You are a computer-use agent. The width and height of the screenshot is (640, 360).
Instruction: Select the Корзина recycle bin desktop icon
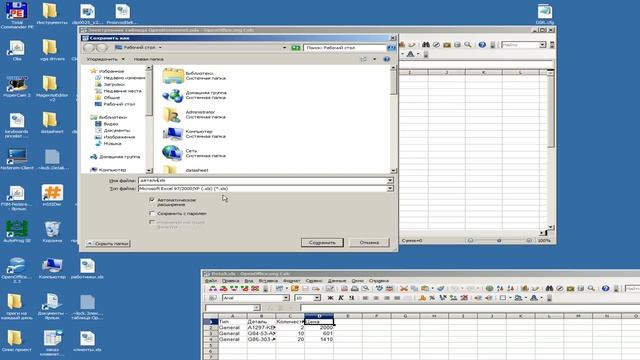(52, 232)
